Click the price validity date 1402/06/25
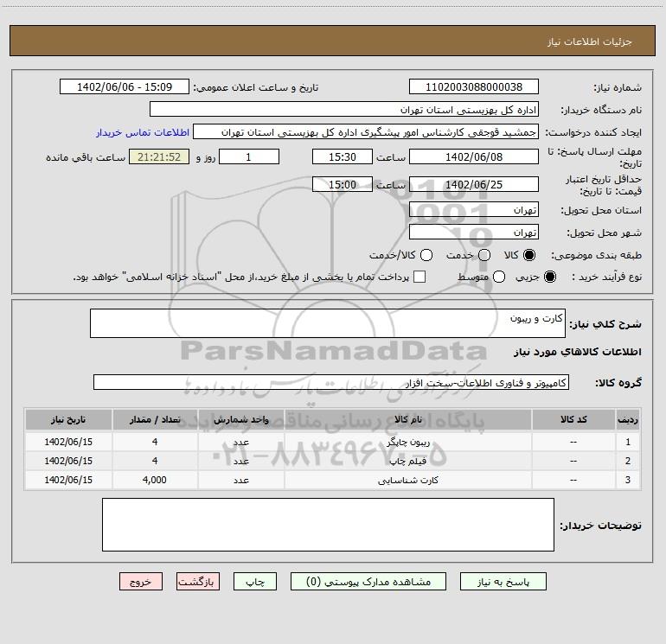Screen dimensions: 666x644 [474, 184]
